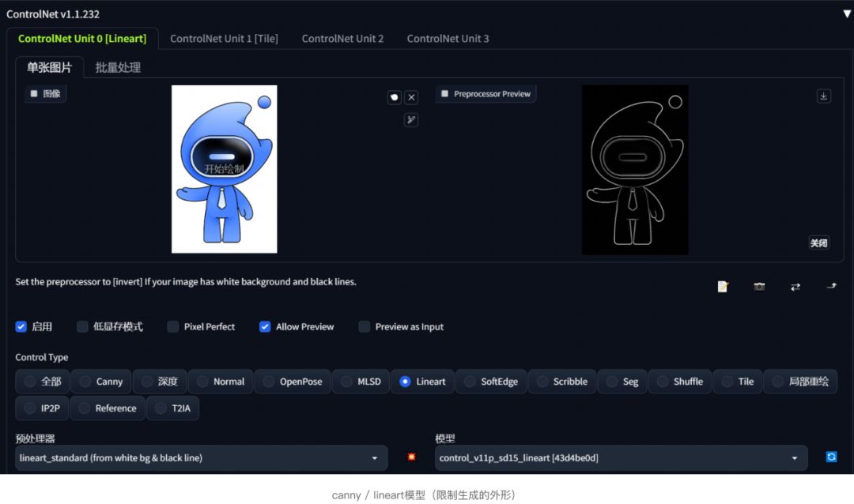
Task: Select OpenPose control type
Action: tap(293, 382)
